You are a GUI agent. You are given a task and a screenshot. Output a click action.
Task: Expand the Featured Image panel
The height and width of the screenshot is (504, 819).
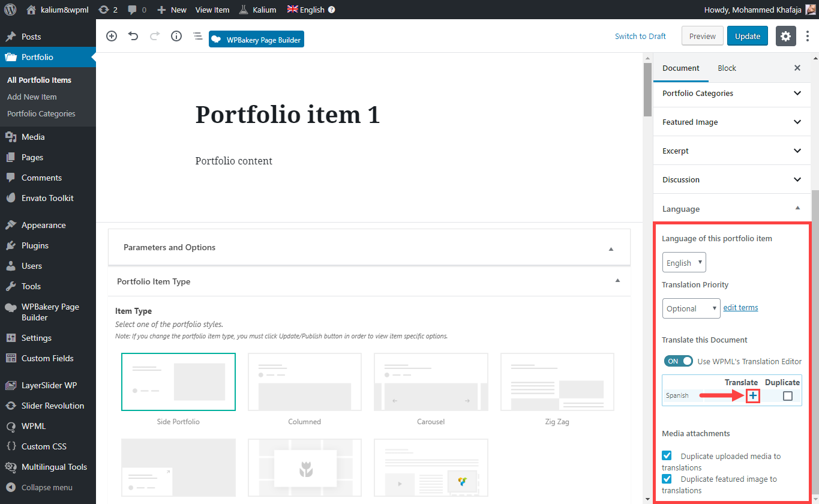[x=732, y=122]
